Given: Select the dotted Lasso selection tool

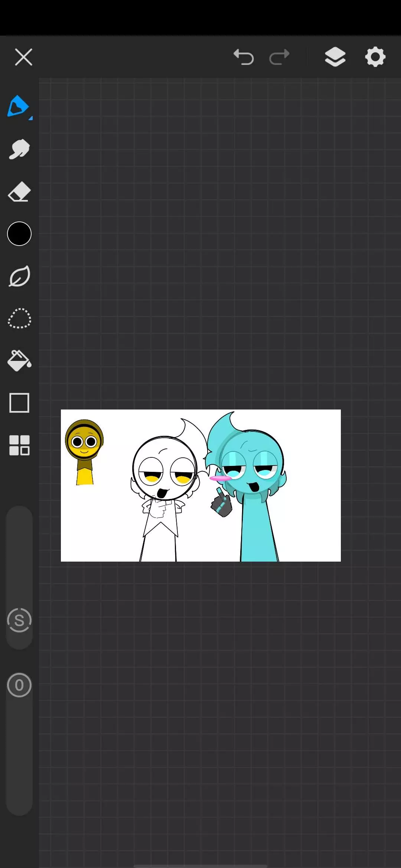Looking at the screenshot, I should pos(19,318).
